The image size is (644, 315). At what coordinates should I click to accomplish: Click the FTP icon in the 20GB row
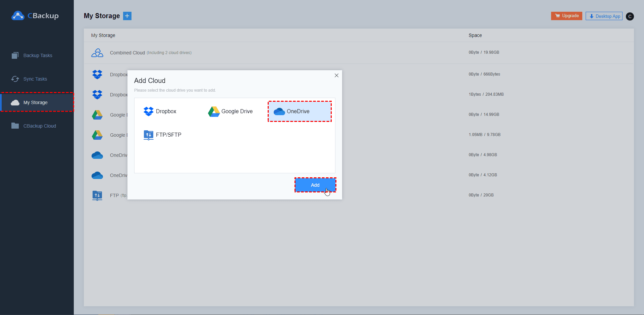pyautogui.click(x=97, y=195)
